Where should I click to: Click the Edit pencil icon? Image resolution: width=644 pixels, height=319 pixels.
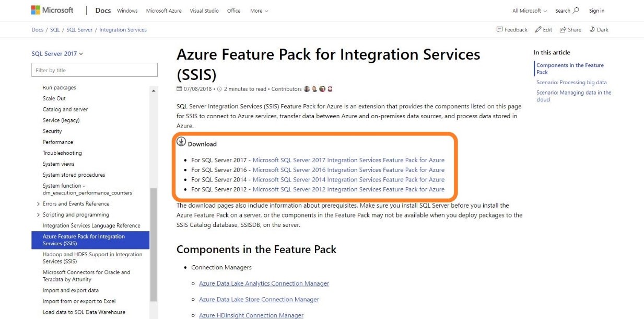[x=538, y=30]
